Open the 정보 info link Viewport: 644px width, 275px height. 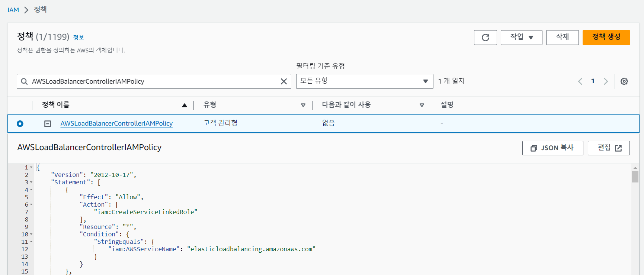[79, 38]
